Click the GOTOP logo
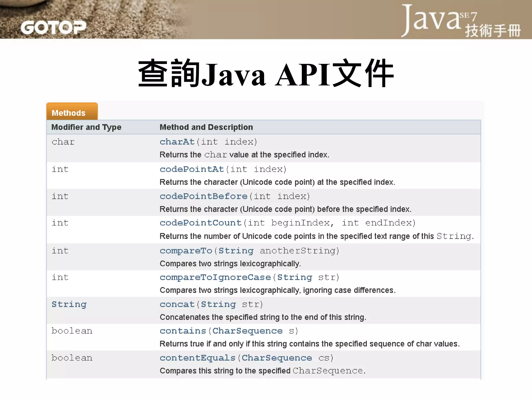Viewport: 532px width, 399px height. click(x=53, y=28)
